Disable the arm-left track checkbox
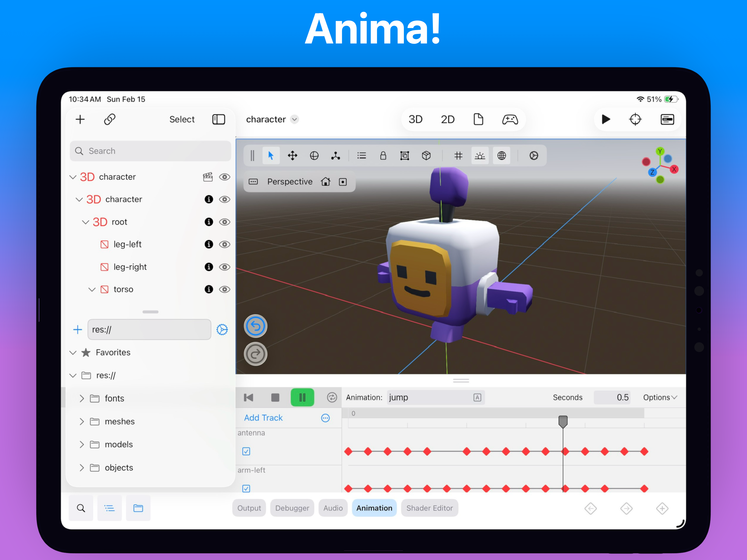Viewport: 747px width, 560px height. point(246,488)
